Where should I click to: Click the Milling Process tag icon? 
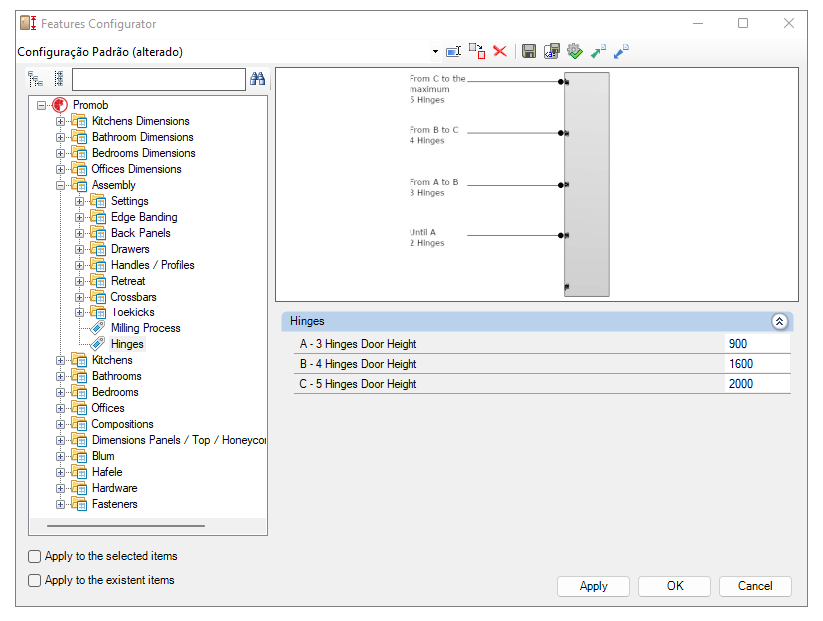click(x=98, y=328)
